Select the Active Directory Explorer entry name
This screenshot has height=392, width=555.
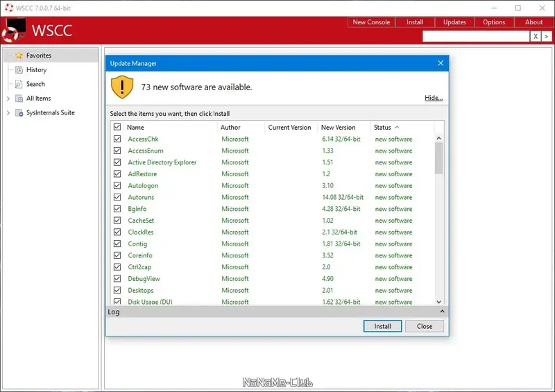162,162
